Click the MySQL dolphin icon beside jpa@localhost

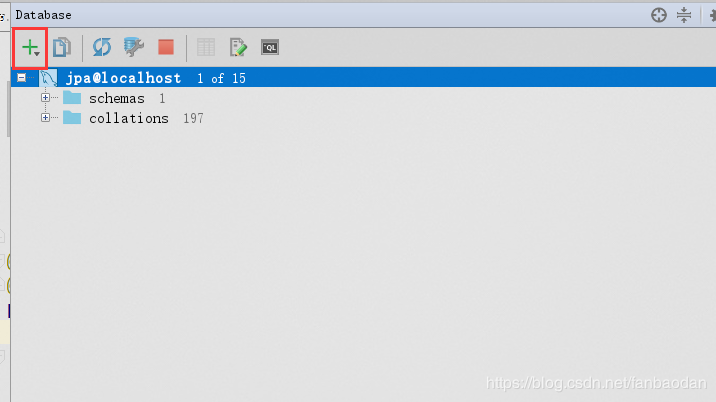pos(48,78)
